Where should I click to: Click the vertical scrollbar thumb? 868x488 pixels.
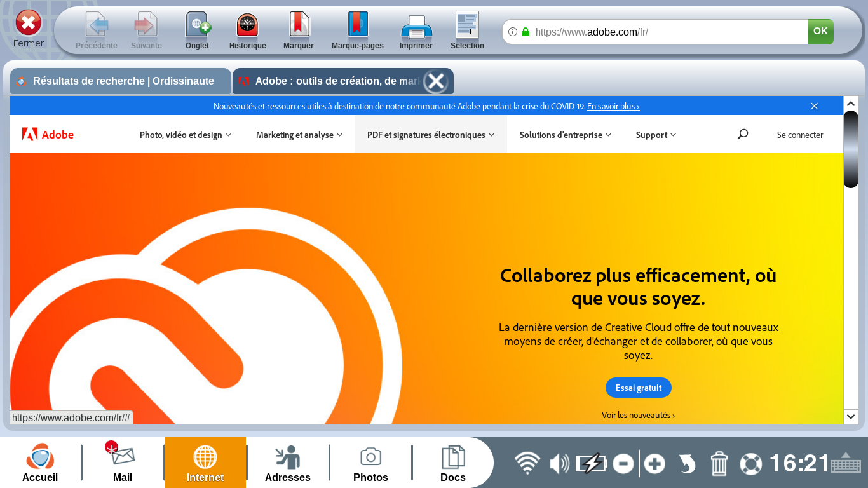[851, 150]
